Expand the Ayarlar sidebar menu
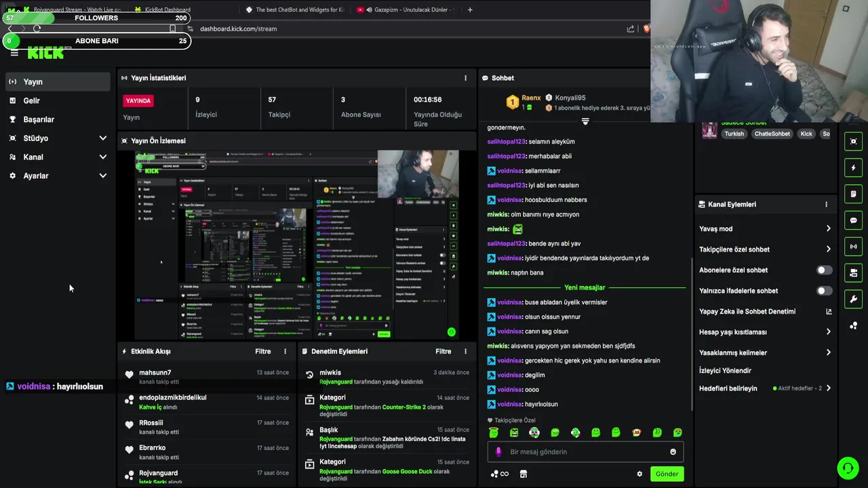 tap(58, 176)
